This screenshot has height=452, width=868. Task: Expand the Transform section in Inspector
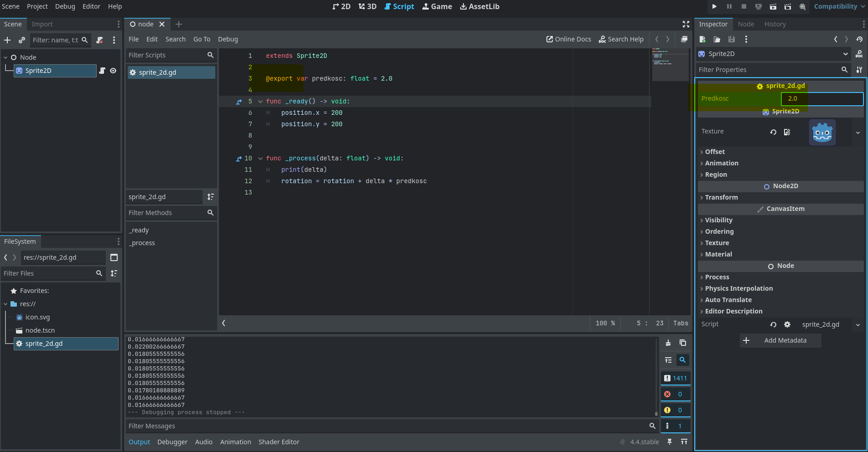(721, 197)
